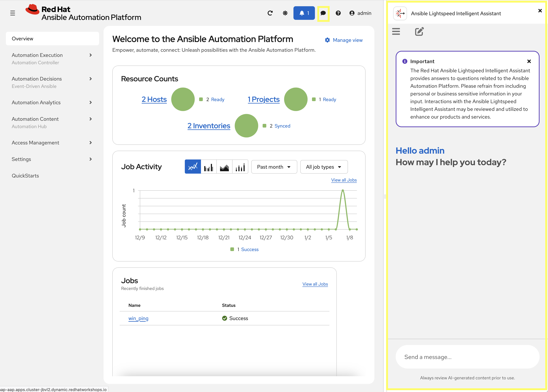Image resolution: width=548 pixels, height=392 pixels.
Task: Open the win_ping job details
Action: [x=138, y=318]
